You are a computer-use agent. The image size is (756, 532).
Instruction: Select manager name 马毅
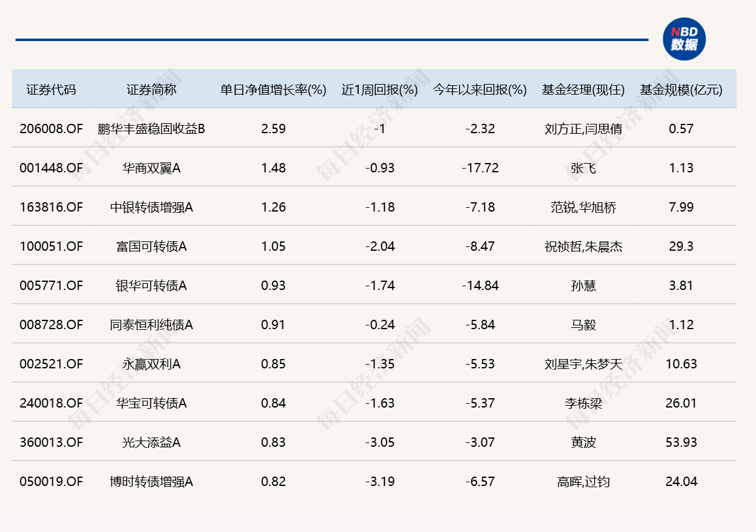pyautogui.click(x=583, y=325)
